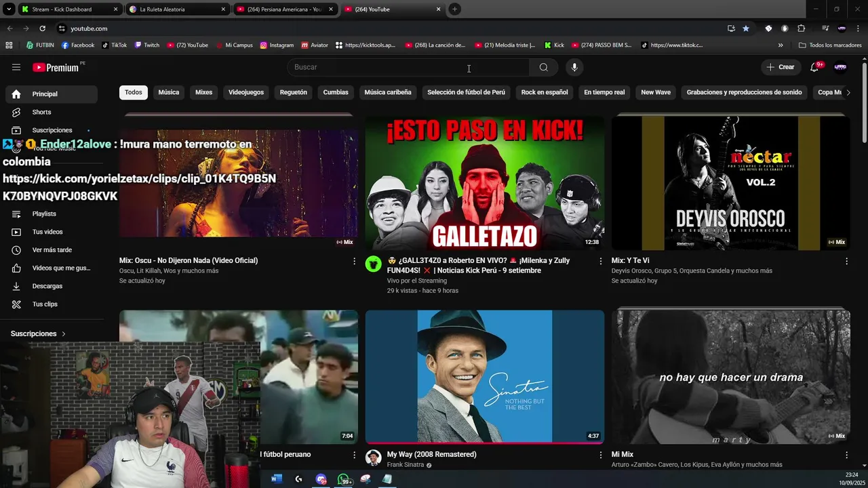
Task: Open the notifications bell
Action: coord(815,67)
